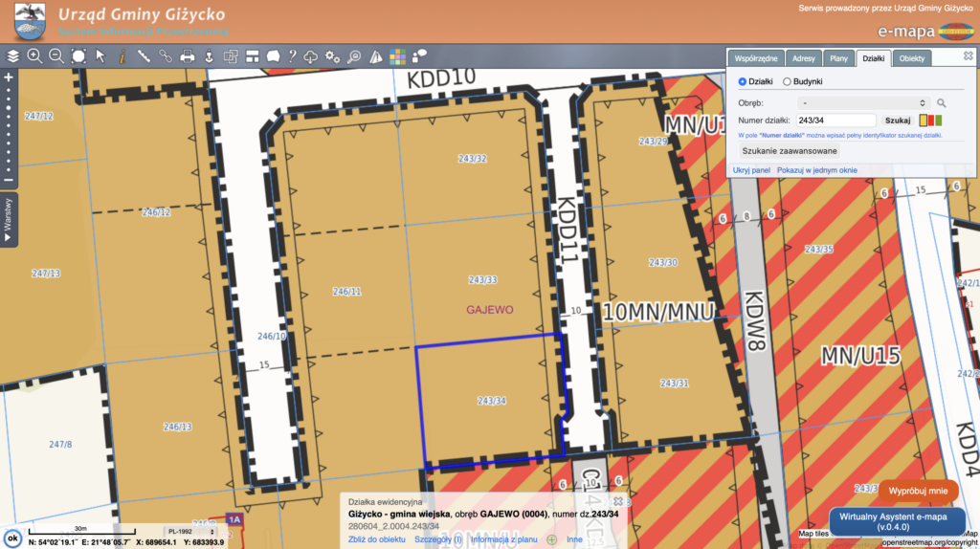Activate the object info tool
This screenshot has height=549, width=980.
pos(122,56)
